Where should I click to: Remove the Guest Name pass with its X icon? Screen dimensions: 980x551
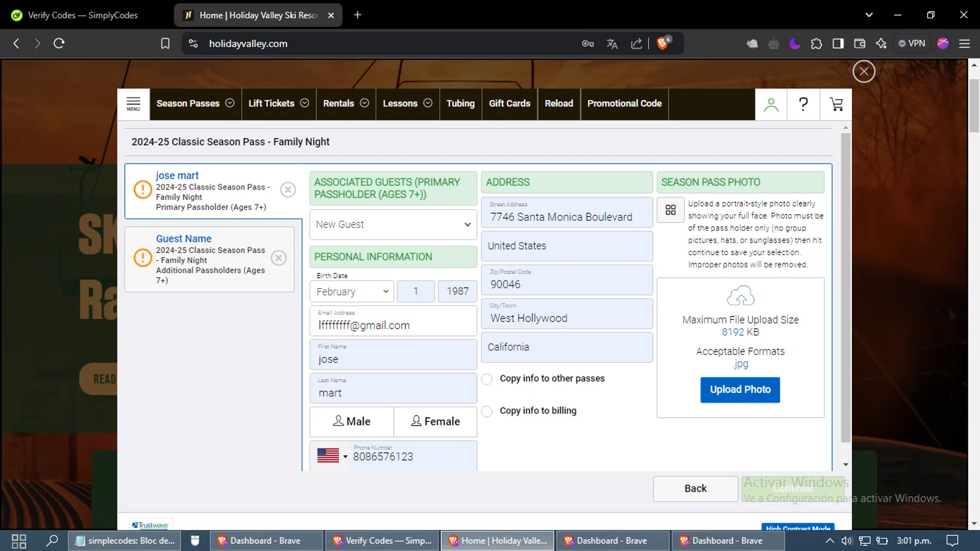279,258
